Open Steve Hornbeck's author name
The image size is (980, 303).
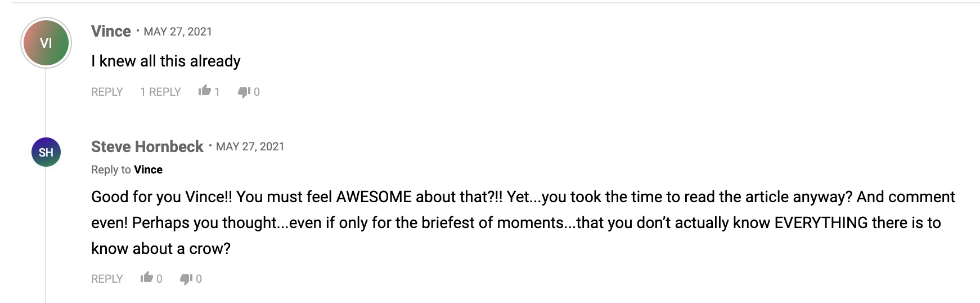147,146
